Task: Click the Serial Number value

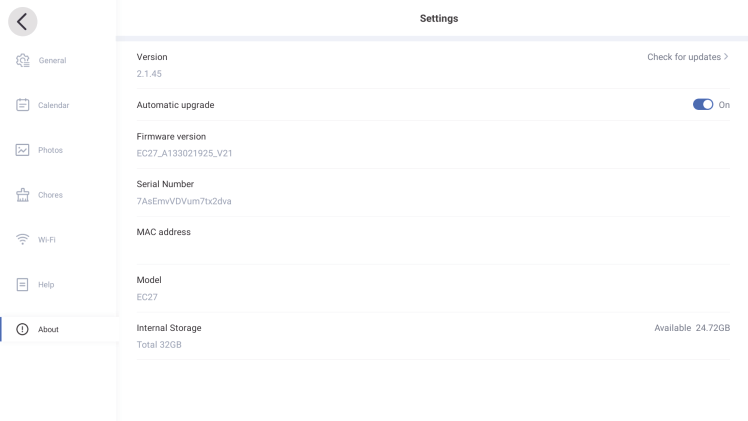Action: pyautogui.click(x=184, y=201)
